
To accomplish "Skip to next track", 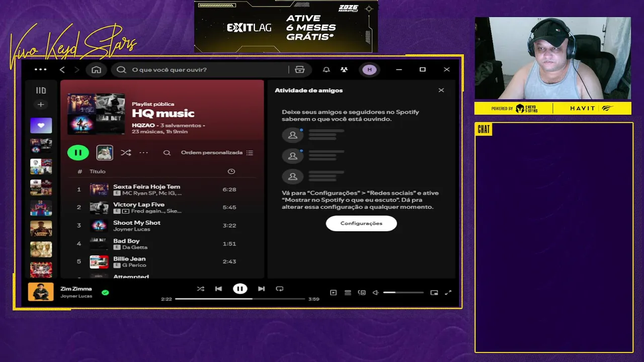I will pyautogui.click(x=261, y=289).
